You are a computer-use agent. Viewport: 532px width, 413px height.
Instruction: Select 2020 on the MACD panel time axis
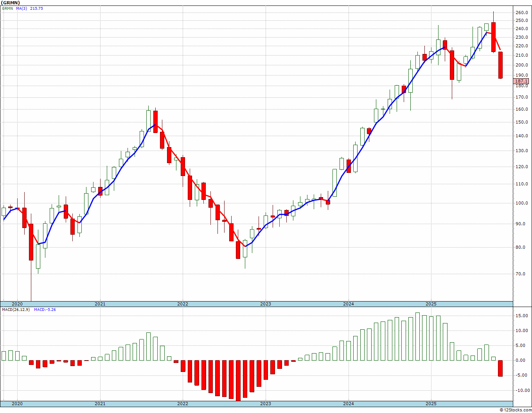[17, 404]
